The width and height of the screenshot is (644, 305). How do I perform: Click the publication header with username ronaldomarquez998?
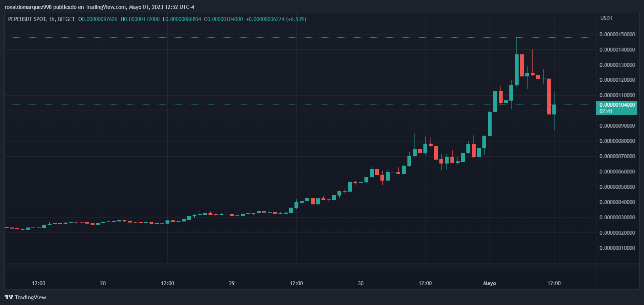99,7
